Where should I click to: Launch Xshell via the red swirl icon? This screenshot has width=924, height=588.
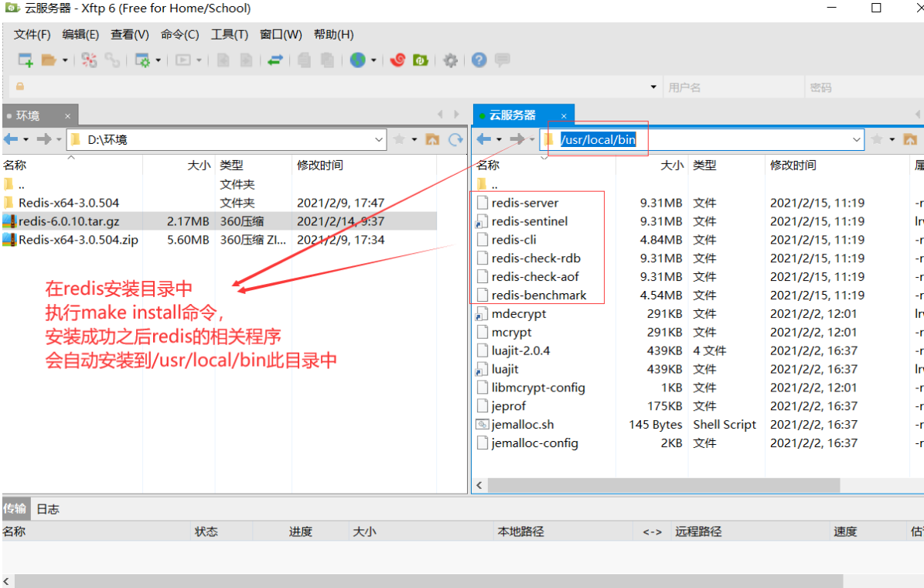397,60
